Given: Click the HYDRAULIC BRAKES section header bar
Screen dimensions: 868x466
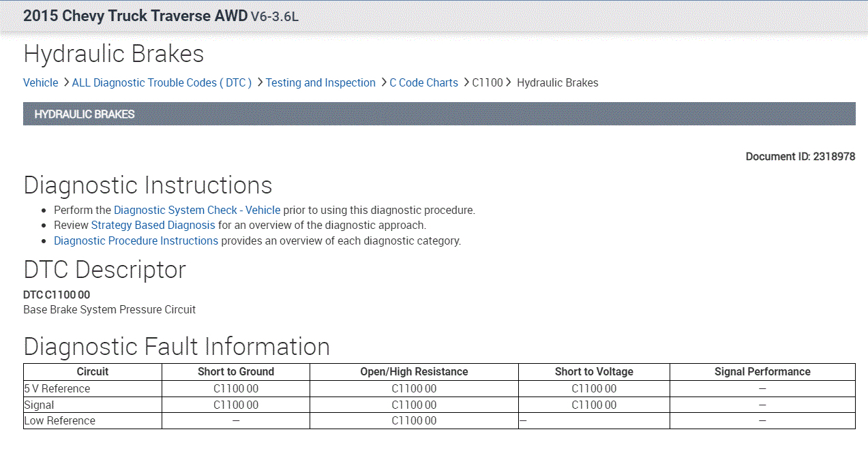Looking at the screenshot, I should 439,114.
